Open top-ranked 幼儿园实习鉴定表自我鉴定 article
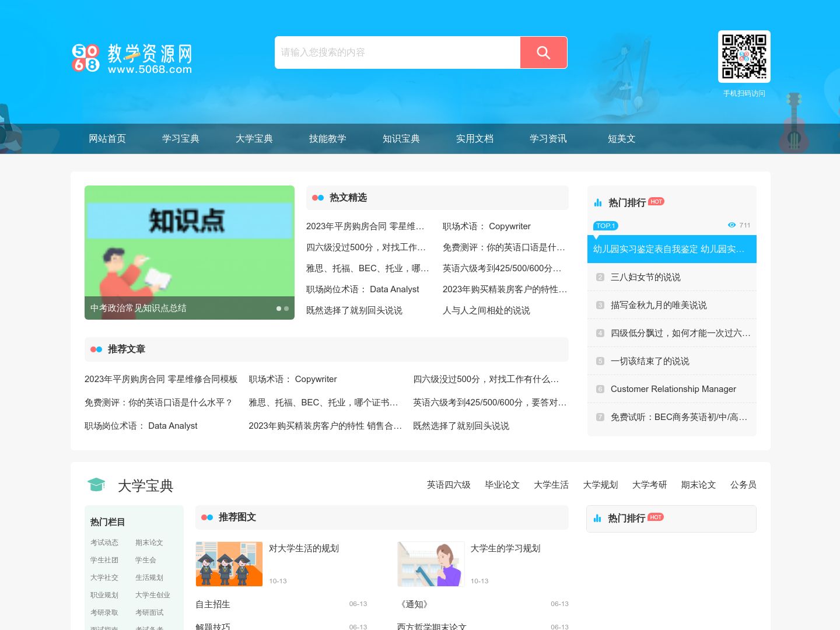840x630 pixels. coord(672,249)
